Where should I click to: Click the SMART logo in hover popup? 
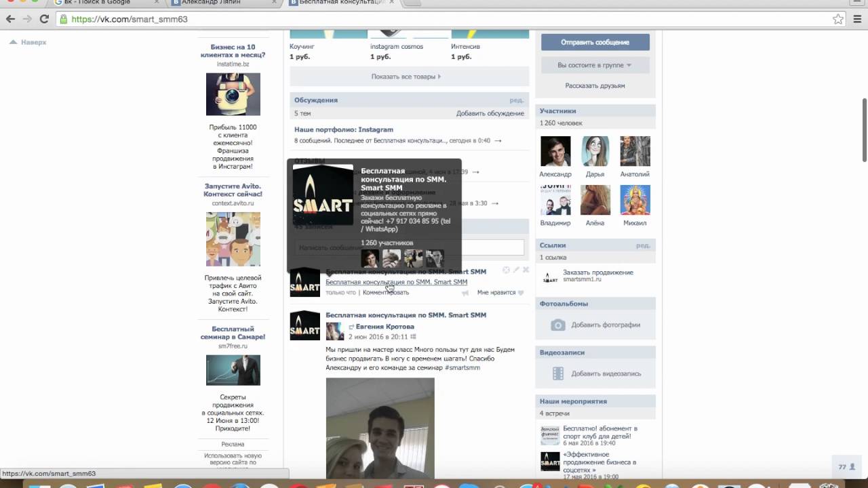click(323, 195)
